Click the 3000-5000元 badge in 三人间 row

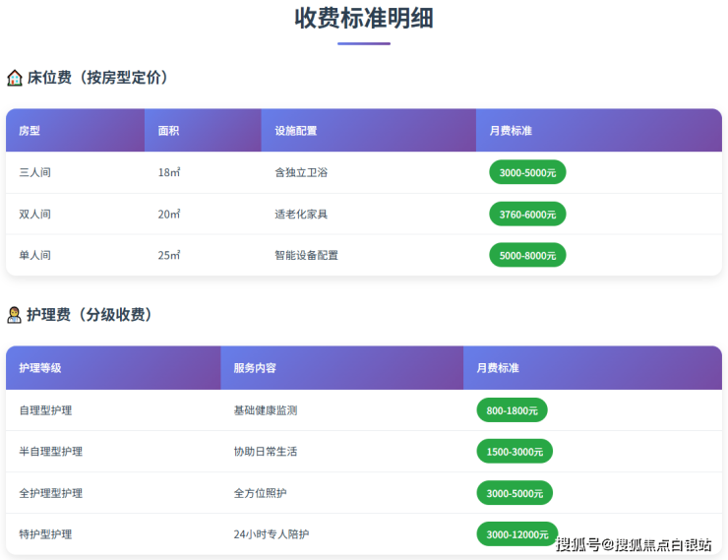tap(527, 172)
